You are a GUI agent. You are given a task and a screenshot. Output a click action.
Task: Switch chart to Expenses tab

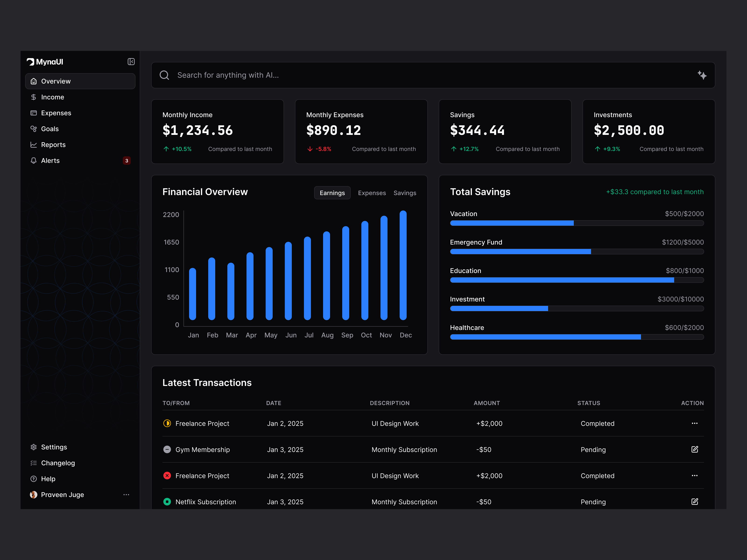(x=372, y=193)
